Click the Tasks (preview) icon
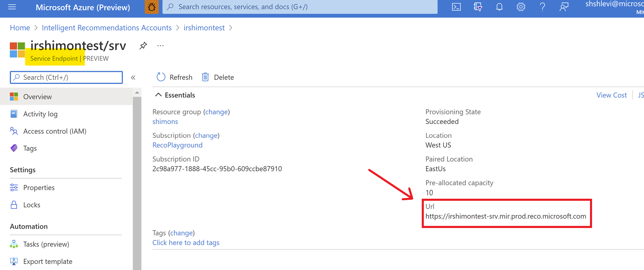 pyautogui.click(x=14, y=244)
